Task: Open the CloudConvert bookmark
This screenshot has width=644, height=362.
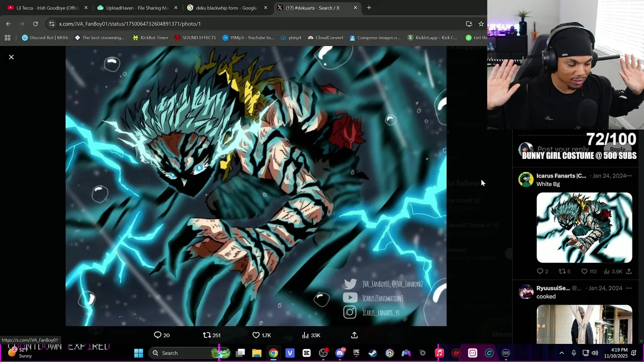Action: point(326,38)
